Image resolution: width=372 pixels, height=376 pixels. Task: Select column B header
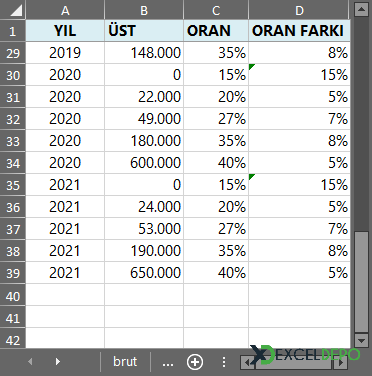(x=144, y=10)
